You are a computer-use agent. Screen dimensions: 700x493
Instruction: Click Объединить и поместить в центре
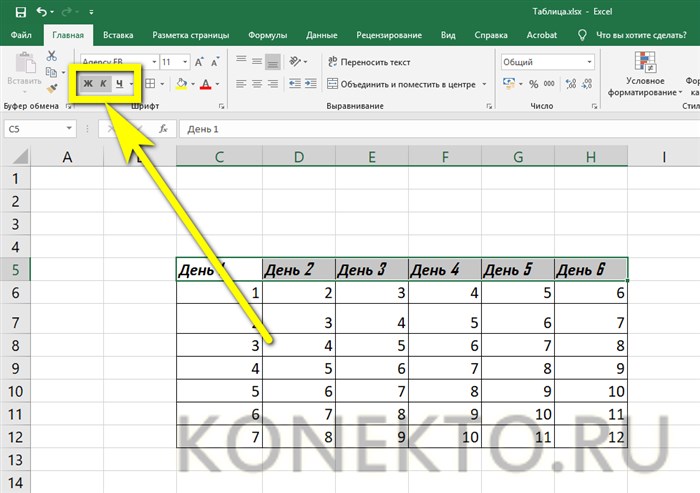point(401,84)
